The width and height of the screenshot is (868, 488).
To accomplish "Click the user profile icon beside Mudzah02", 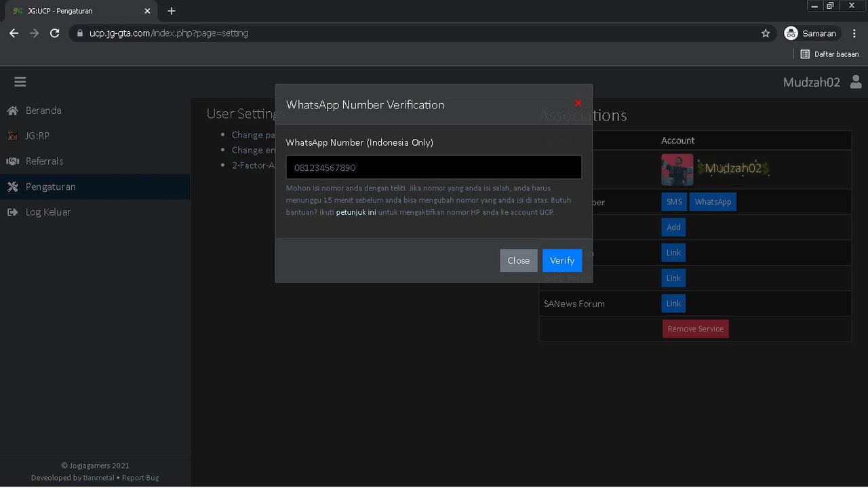I will click(x=856, y=82).
